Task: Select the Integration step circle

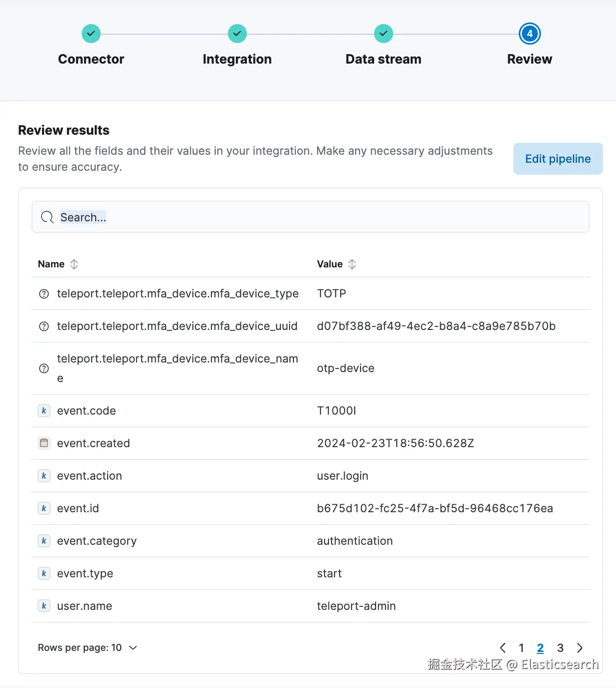Action: pyautogui.click(x=237, y=34)
